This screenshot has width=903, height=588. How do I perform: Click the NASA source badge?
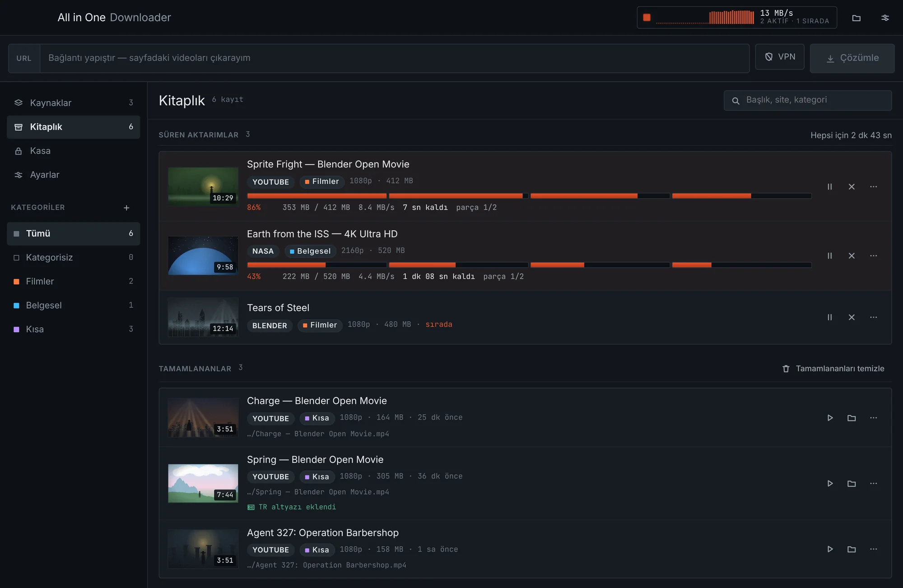[x=263, y=251]
